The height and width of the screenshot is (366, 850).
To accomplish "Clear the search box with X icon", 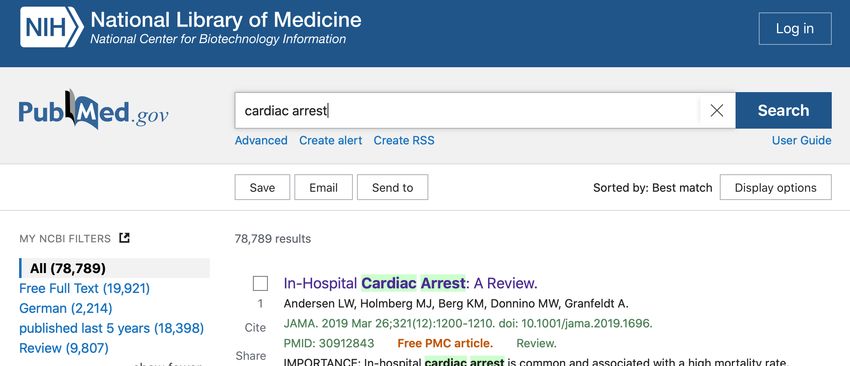I will pyautogui.click(x=717, y=111).
